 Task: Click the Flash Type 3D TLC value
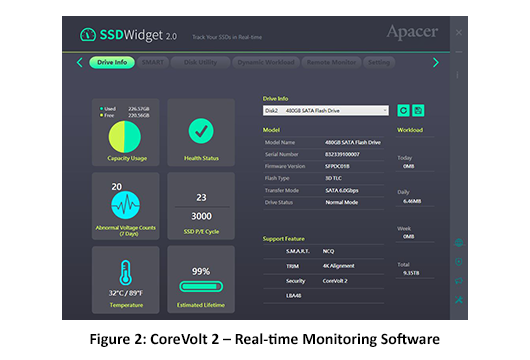333,178
